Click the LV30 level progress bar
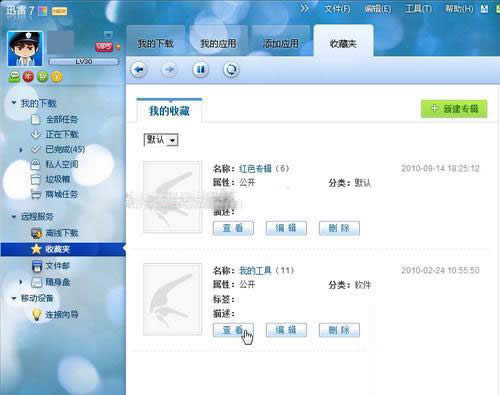 coord(84,61)
